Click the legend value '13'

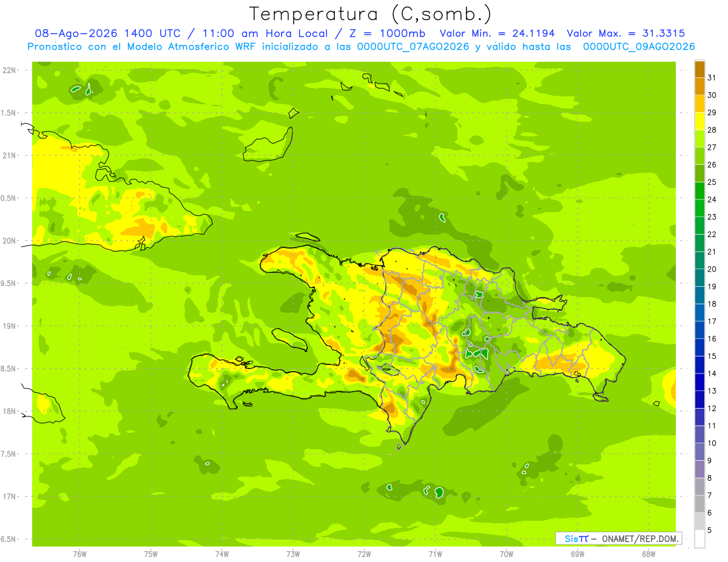coord(712,391)
